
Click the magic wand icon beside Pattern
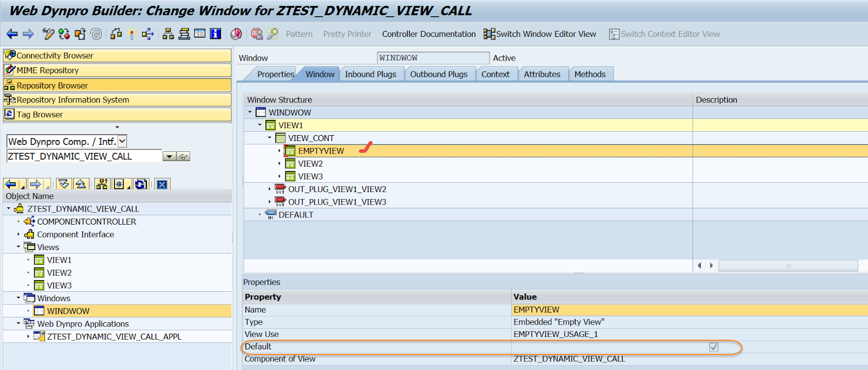pyautogui.click(x=272, y=34)
